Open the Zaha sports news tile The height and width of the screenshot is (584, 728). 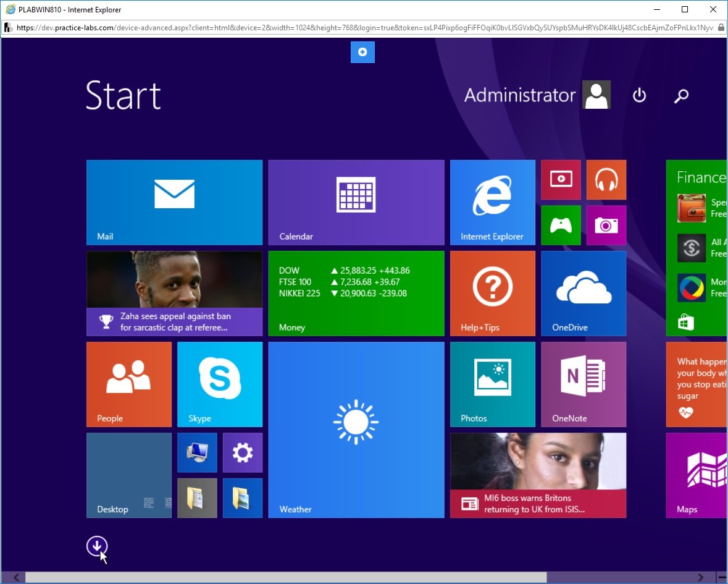[174, 294]
